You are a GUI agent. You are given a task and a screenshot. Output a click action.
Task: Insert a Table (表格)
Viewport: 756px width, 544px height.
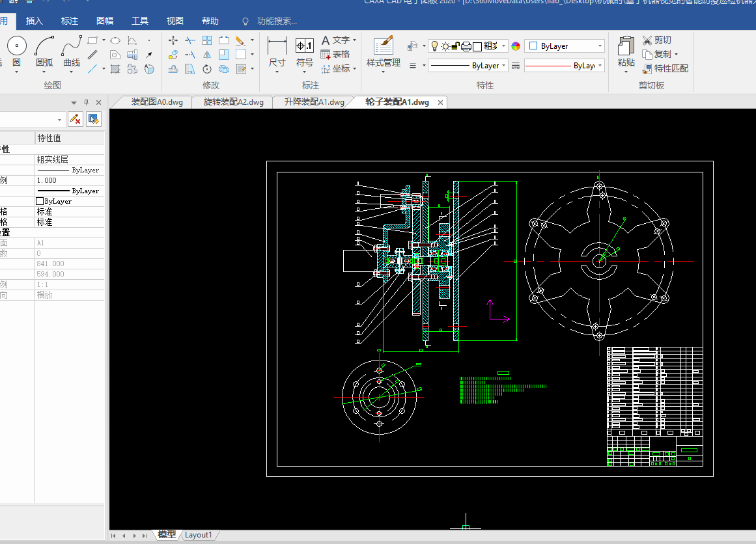tap(335, 55)
